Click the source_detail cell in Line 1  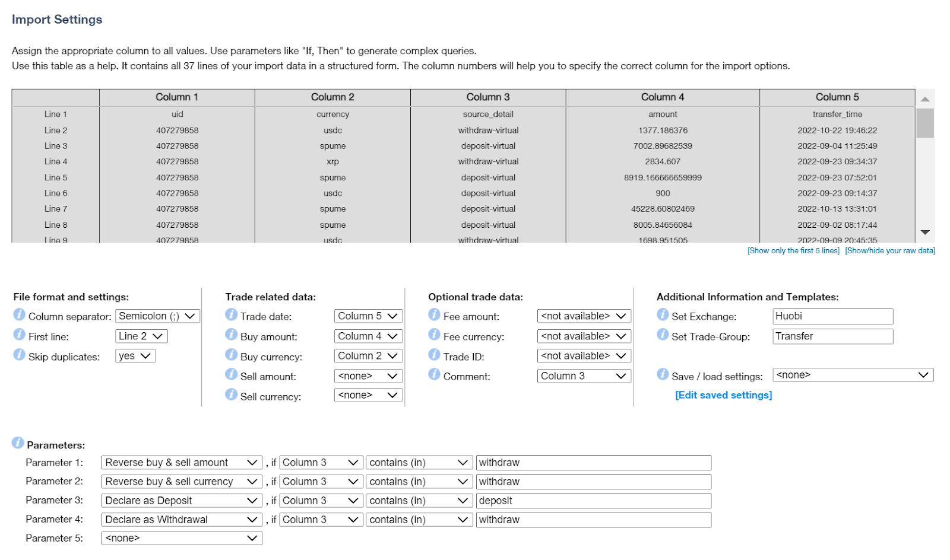[x=488, y=114]
